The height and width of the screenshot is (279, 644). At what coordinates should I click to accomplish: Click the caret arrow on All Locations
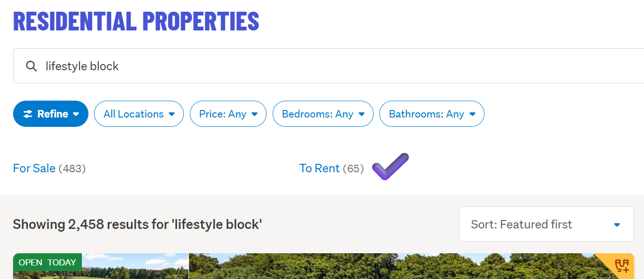click(172, 114)
